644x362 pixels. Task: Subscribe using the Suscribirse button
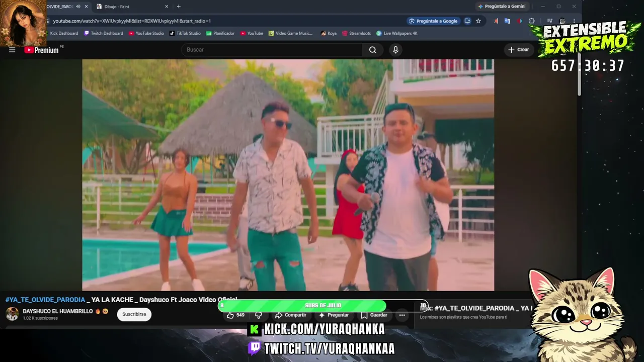[x=134, y=314]
